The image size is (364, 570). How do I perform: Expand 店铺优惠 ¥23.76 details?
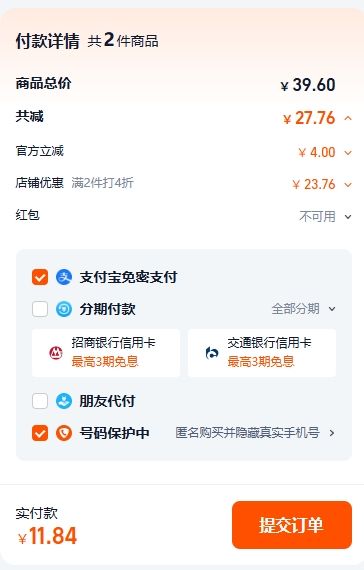coord(348,185)
